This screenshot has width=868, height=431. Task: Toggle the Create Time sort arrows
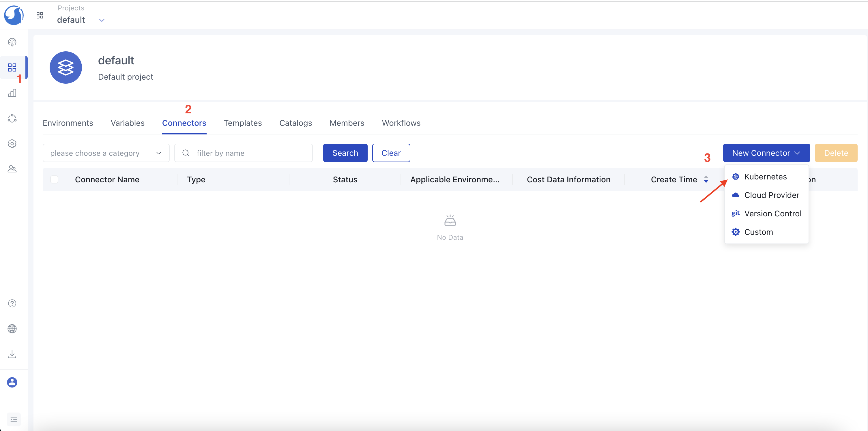(706, 180)
